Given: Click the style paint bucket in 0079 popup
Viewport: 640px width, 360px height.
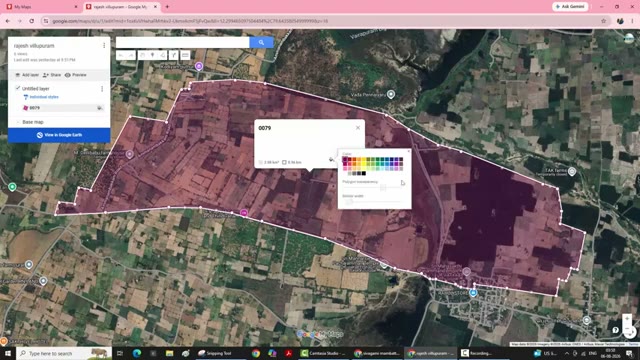Looking at the screenshot, I should 331,160.
